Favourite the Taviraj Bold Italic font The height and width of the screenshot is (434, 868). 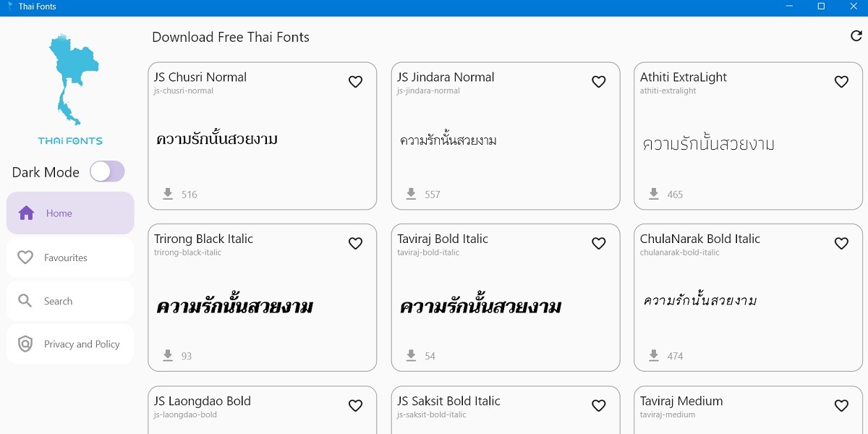598,243
